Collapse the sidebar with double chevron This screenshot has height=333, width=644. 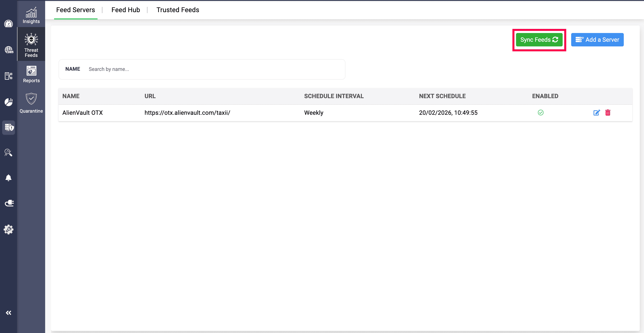coord(9,313)
